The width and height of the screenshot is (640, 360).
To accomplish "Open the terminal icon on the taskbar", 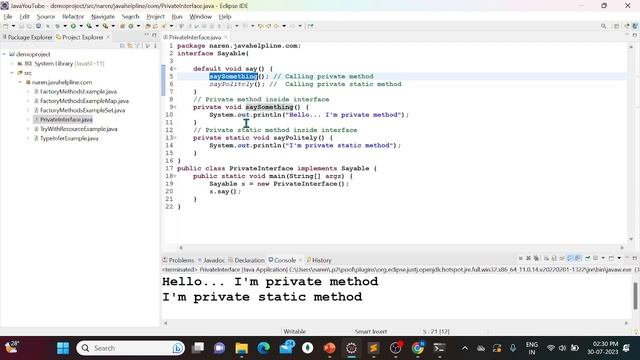I will coord(439,348).
